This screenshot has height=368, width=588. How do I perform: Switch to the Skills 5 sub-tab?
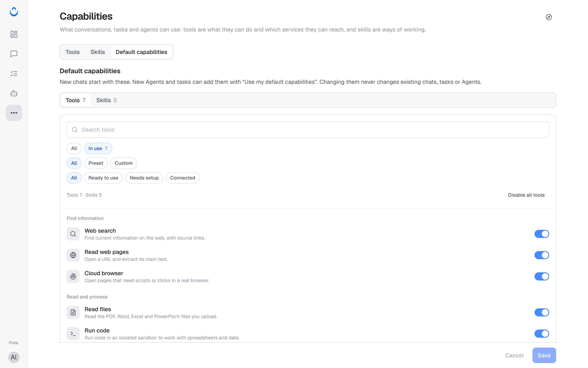coord(107,100)
